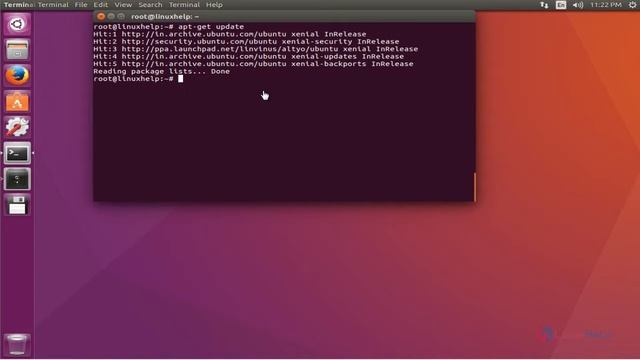Viewport: 640px width, 360px height.
Task: Click 'Reading package lists... Done' line
Action: 162,71
